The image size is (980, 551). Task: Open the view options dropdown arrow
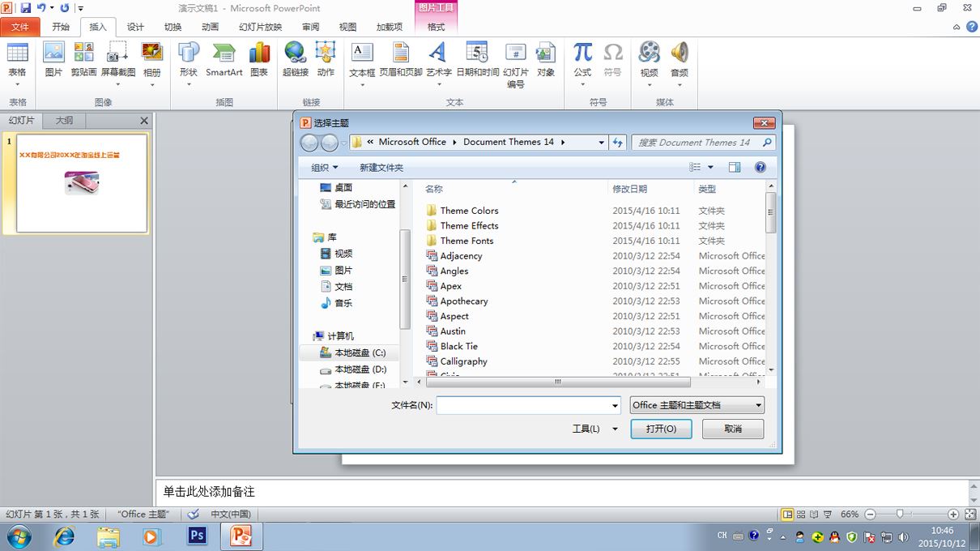(711, 168)
